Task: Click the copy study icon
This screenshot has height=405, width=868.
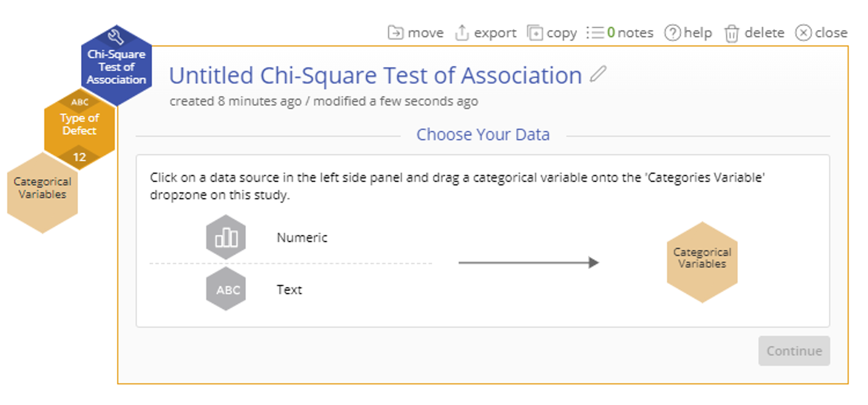Action: 535,33
